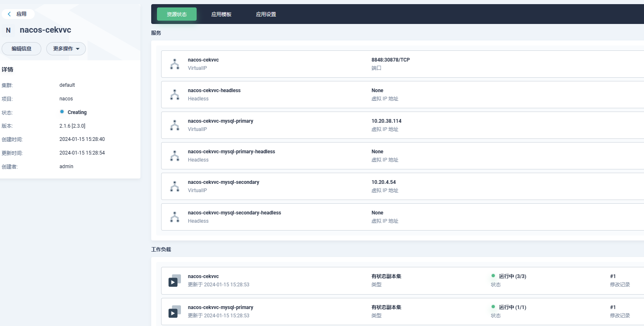Switch to the 应用模板 tab
Image resolution: width=644 pixels, height=326 pixels.
point(221,14)
